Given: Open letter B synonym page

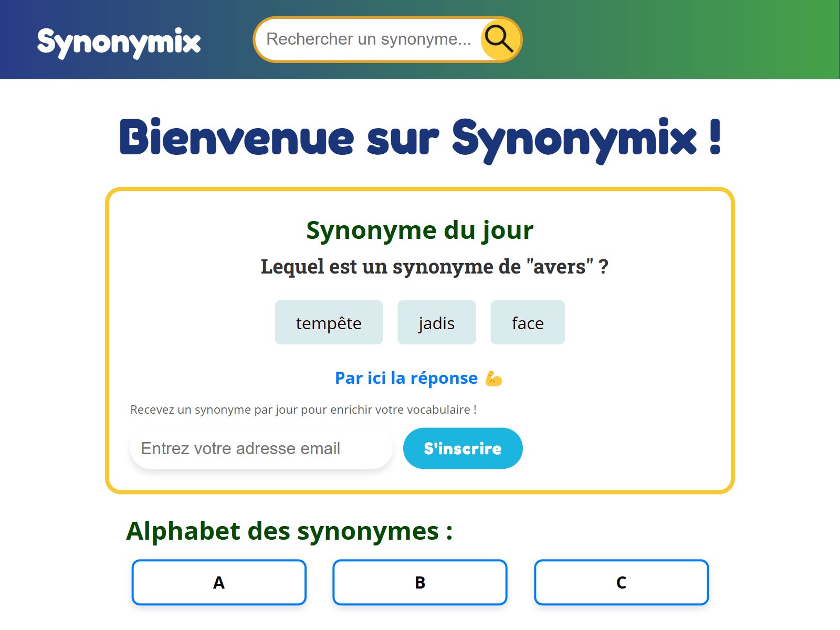Looking at the screenshot, I should tap(419, 582).
